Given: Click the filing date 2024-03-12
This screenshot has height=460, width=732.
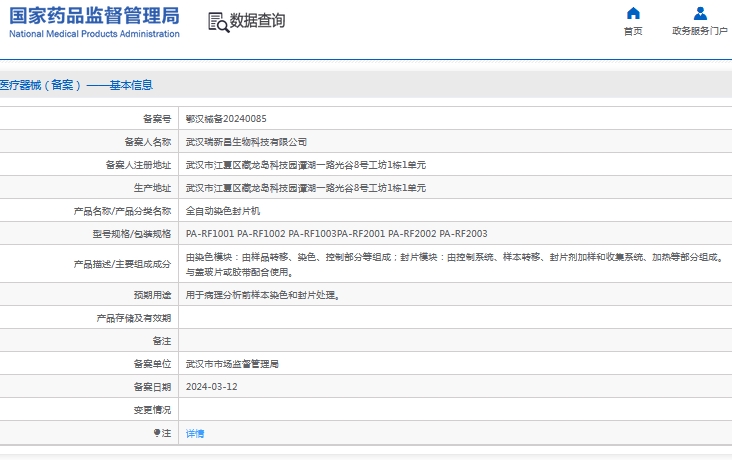Looking at the screenshot, I should [211, 387].
